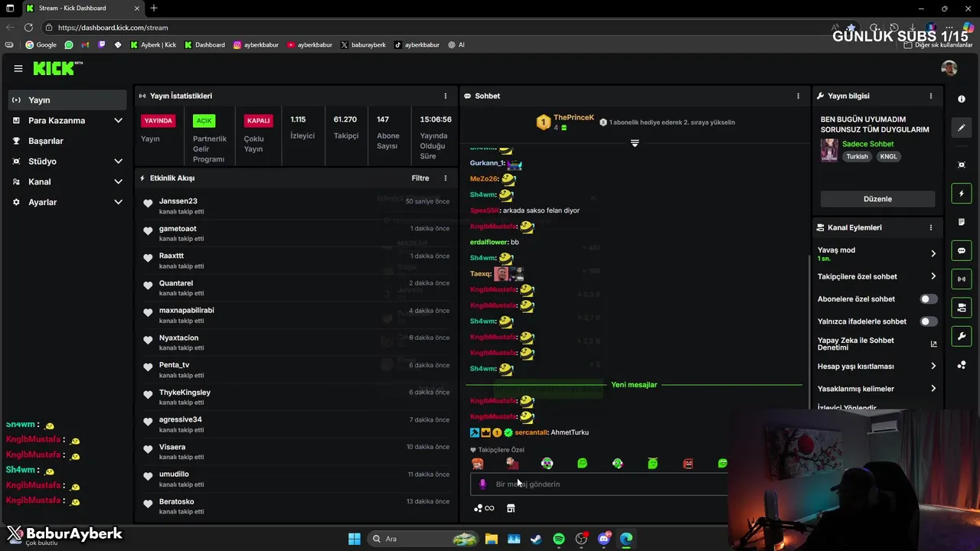Viewport: 980px width, 551px height.
Task: Click the browser address bar URL
Action: [x=113, y=28]
